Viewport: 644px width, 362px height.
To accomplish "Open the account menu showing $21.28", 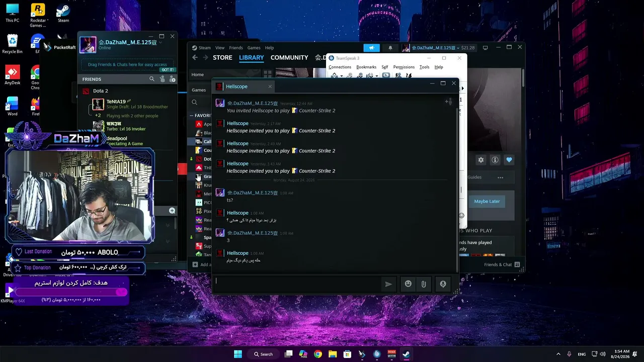I will click(438, 48).
